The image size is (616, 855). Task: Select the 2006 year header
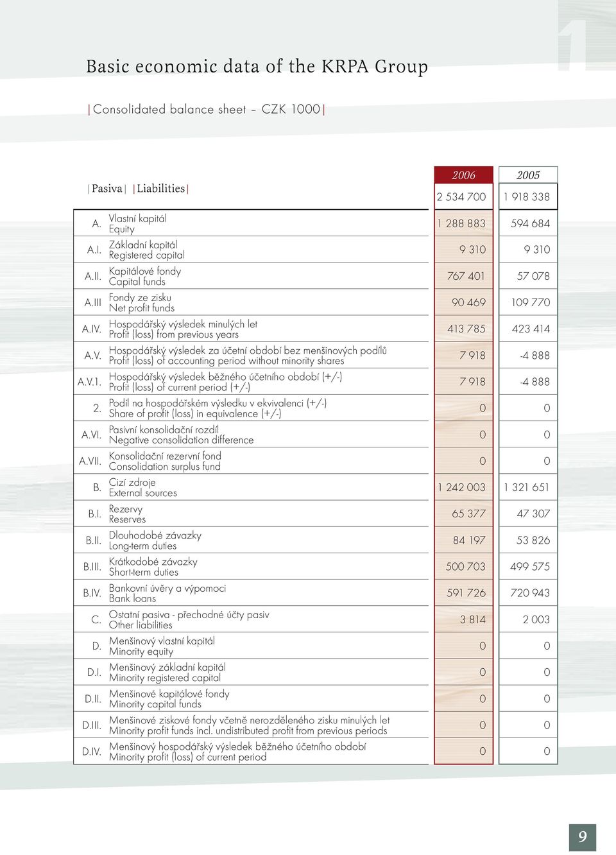(463, 175)
